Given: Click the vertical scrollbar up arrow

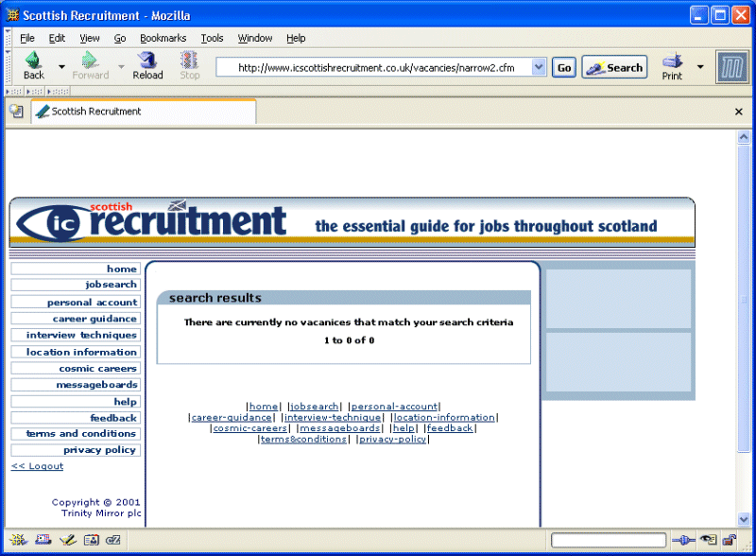Looking at the screenshot, I should pos(744,137).
